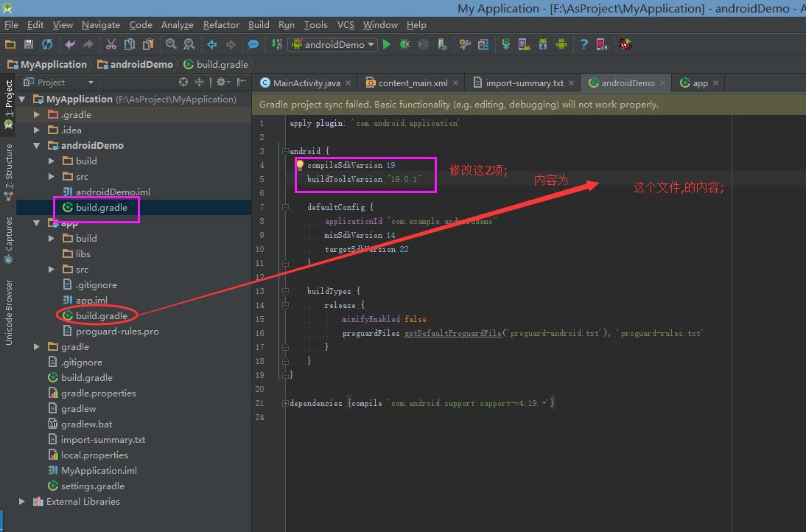This screenshot has height=532, width=806.
Task: Run androidDemo with the green play icon
Action: click(x=387, y=45)
